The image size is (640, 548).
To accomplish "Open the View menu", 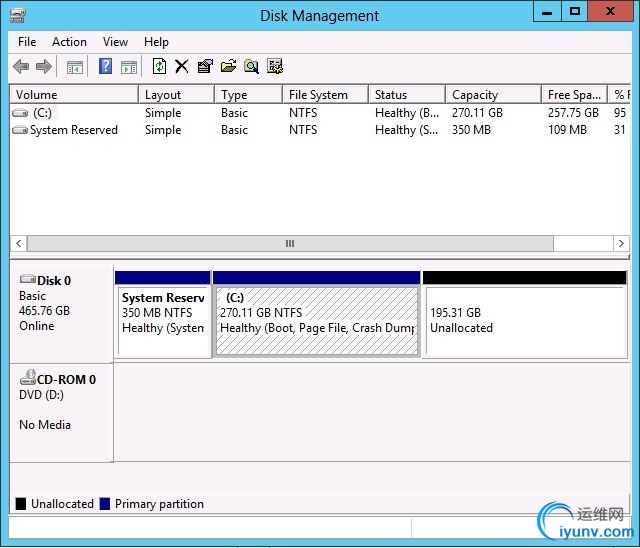I will [x=115, y=42].
